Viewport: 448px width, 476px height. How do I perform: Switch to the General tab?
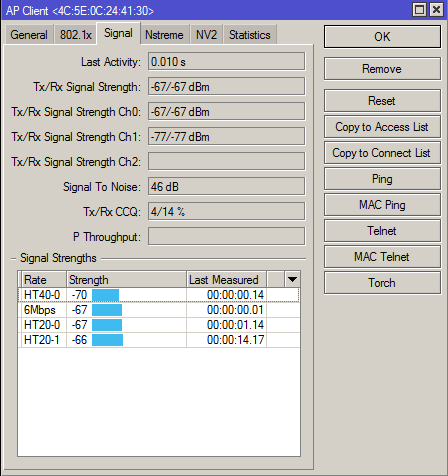29,35
